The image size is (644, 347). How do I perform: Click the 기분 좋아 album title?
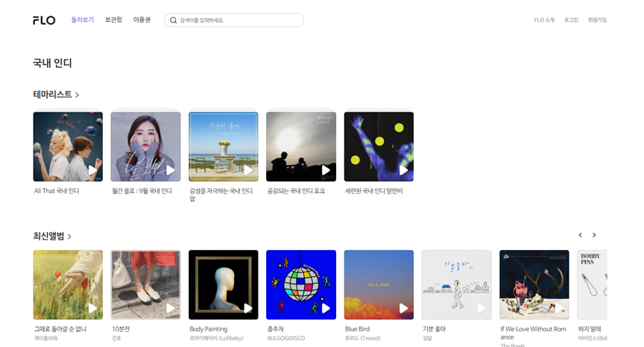click(434, 329)
